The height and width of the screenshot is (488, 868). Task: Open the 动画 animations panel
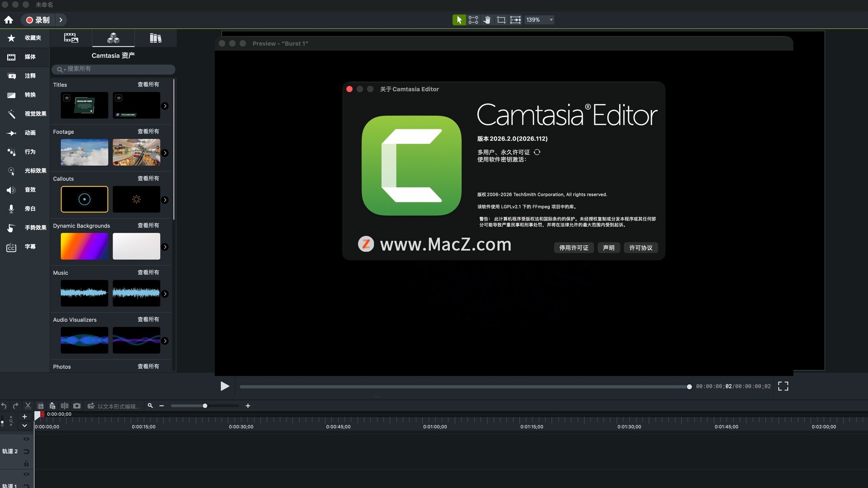click(x=25, y=133)
